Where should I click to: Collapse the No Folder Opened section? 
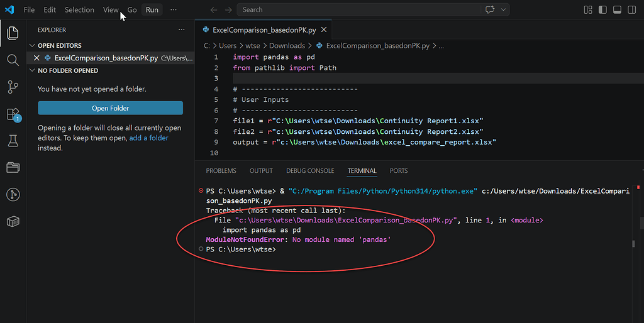coord(32,70)
